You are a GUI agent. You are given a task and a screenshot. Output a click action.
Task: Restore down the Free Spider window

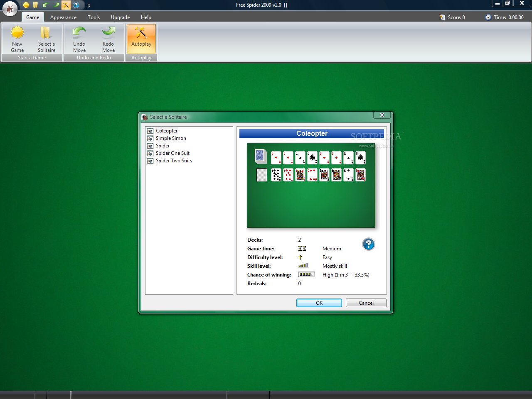click(507, 3)
